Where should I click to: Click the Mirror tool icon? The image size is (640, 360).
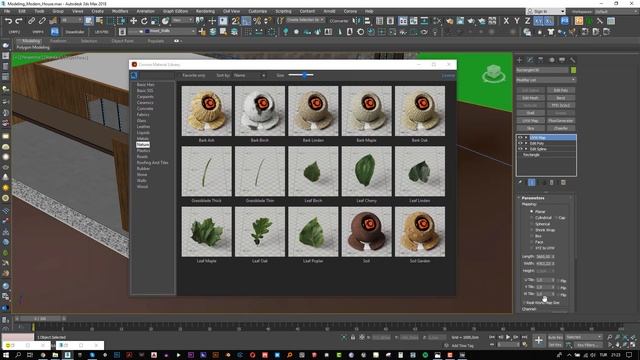click(x=357, y=21)
